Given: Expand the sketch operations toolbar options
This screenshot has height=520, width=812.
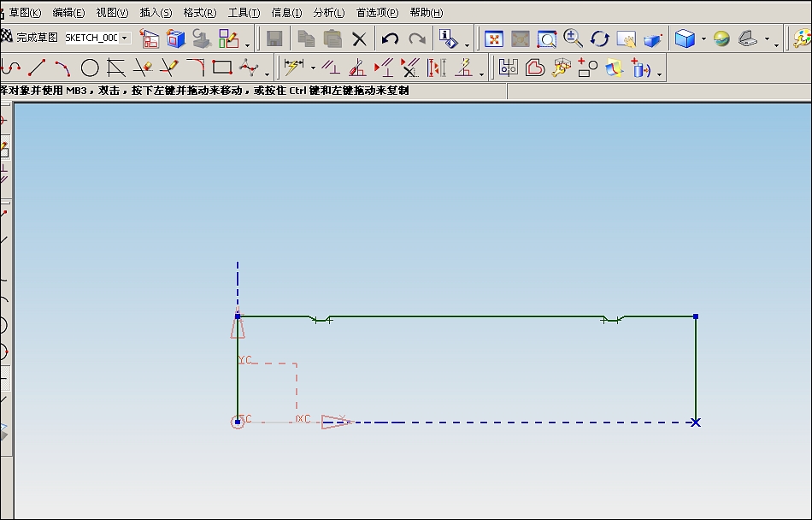Looking at the screenshot, I should [659, 74].
